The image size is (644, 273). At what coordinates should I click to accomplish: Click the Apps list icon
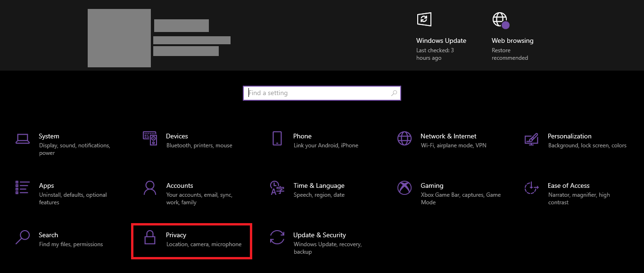coord(23,187)
